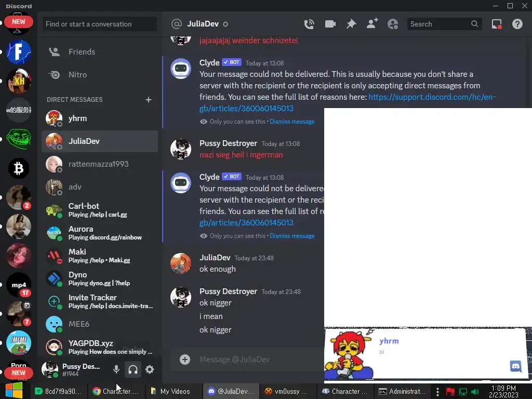Image resolution: width=532 pixels, height=399 pixels.
Task: Click the search magnifier icon
Action: pyautogui.click(x=474, y=24)
